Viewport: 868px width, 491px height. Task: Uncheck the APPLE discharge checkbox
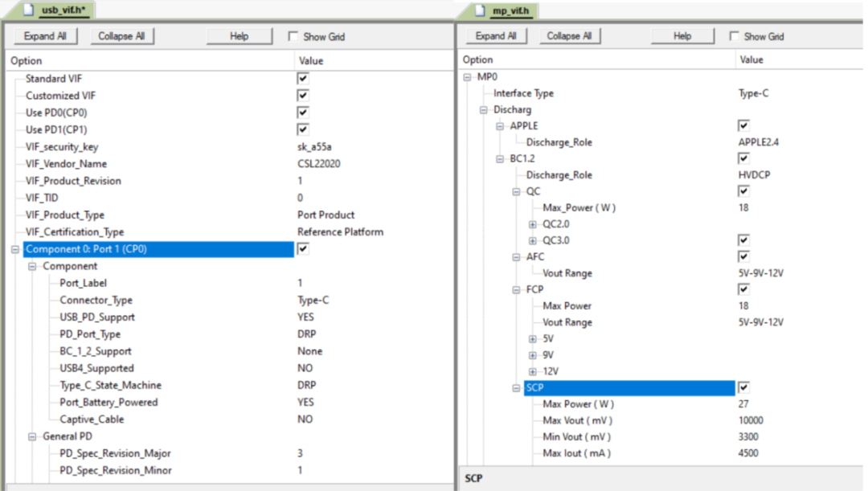(743, 126)
